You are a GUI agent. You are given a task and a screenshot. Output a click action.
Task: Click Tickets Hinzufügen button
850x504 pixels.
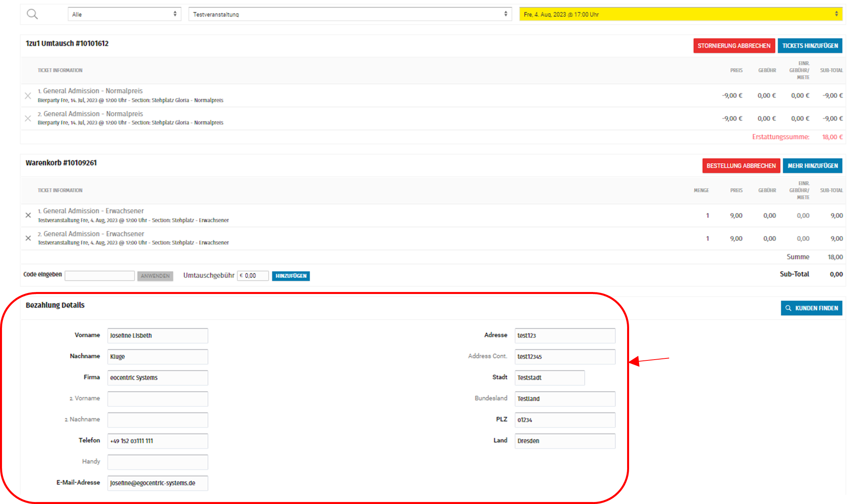[810, 46]
